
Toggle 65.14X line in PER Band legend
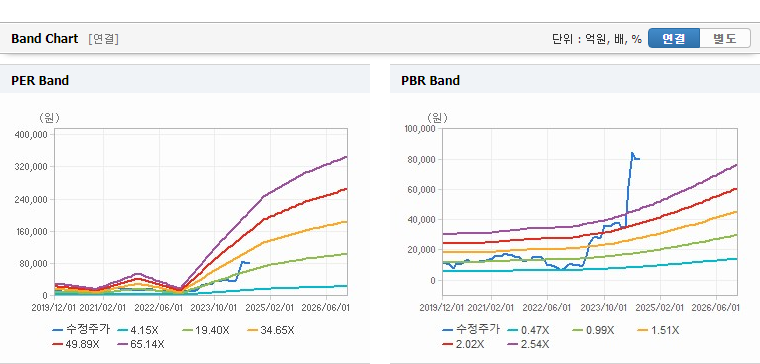click(141, 344)
